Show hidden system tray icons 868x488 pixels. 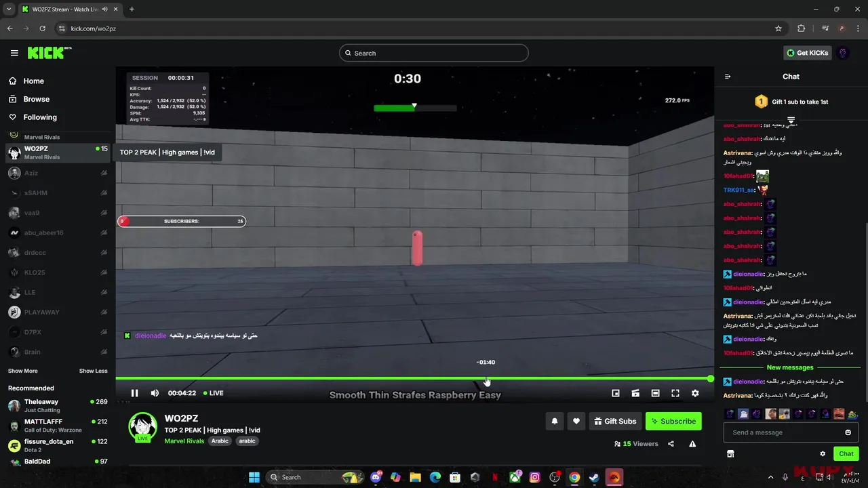(x=770, y=477)
